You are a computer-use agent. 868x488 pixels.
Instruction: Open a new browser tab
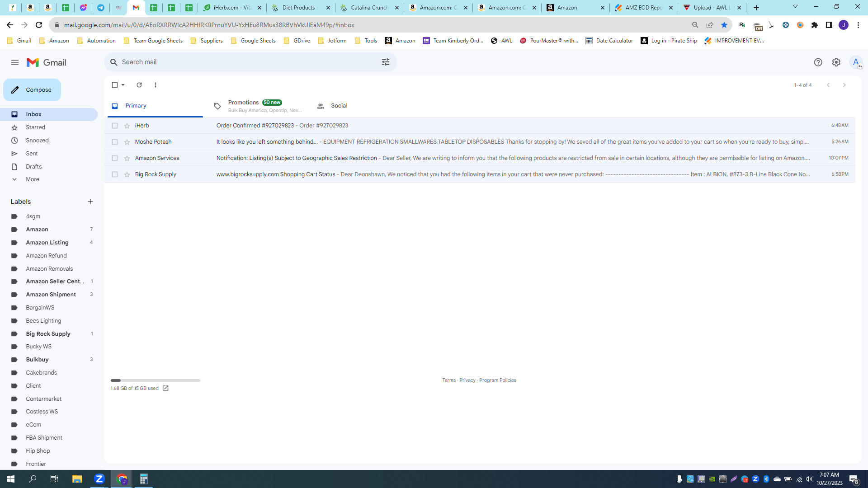(756, 8)
